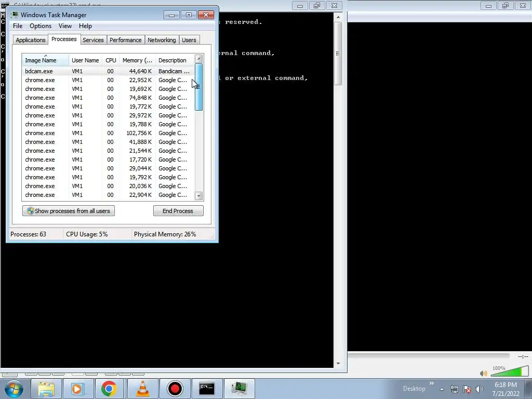This screenshot has width=532, height=399.
Task: Go to the Performance tab
Action: pos(125,40)
